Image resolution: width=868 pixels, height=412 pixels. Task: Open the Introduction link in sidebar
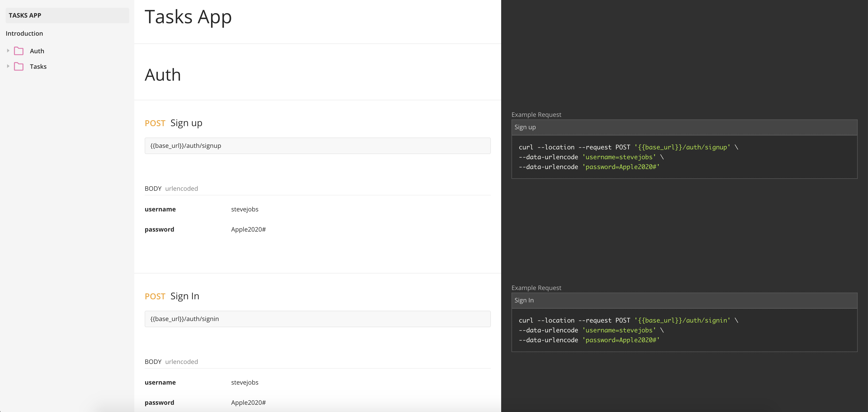click(24, 33)
